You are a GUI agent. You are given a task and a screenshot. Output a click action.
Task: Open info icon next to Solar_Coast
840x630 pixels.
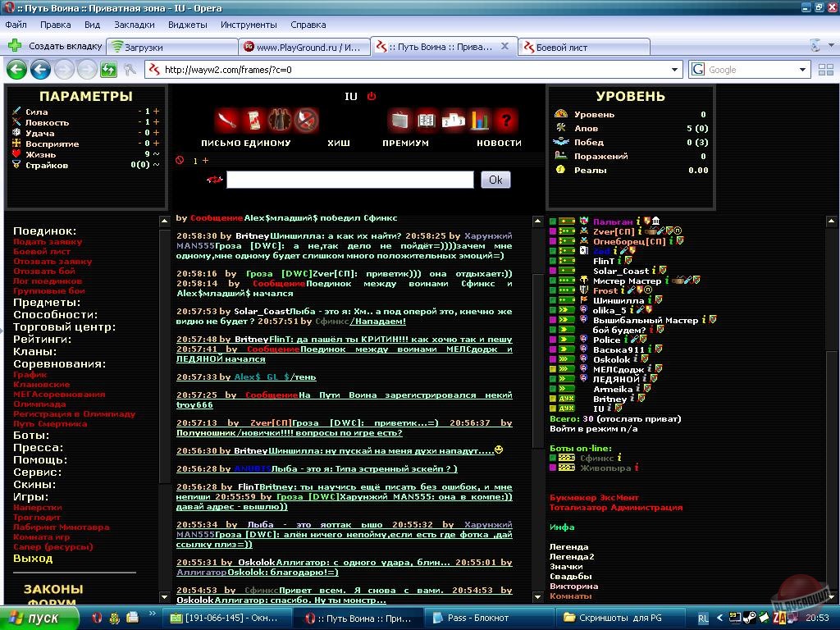(654, 271)
